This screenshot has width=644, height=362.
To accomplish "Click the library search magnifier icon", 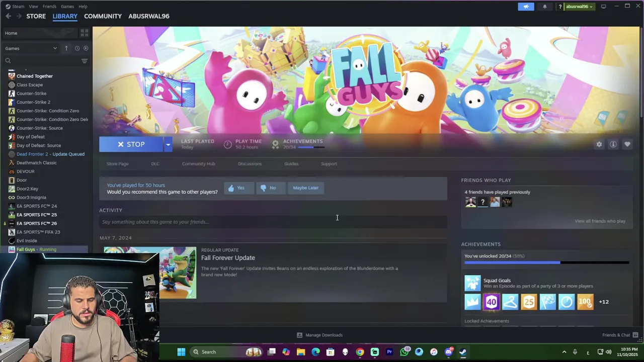I will pos(8,61).
